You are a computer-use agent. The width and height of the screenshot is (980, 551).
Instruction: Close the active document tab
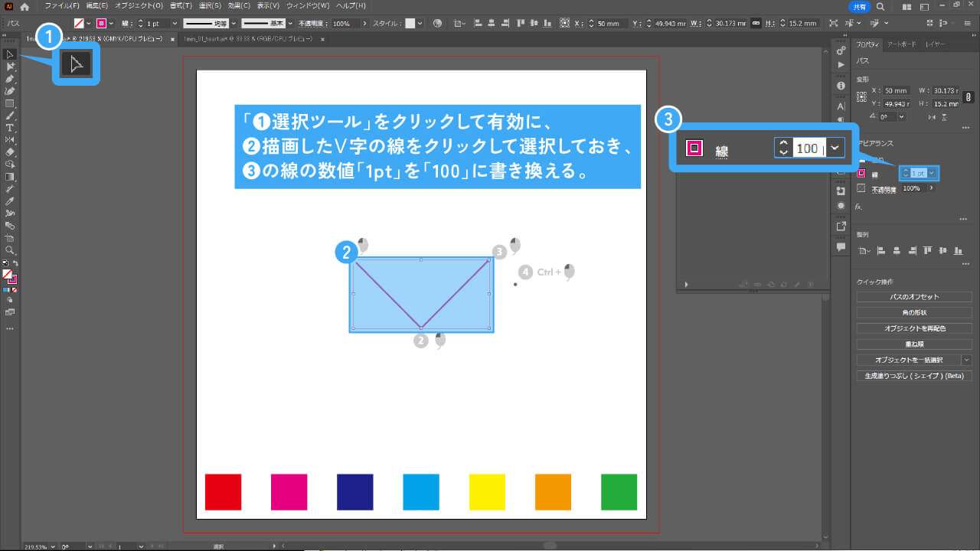pos(172,38)
